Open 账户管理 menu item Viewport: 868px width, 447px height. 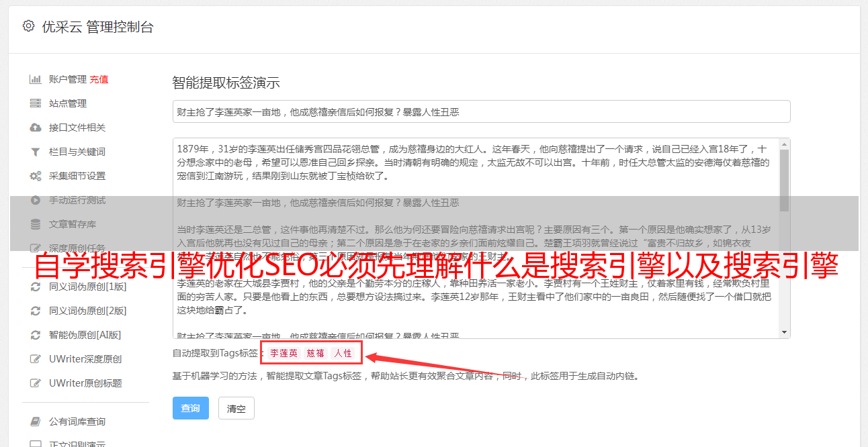pos(67,79)
